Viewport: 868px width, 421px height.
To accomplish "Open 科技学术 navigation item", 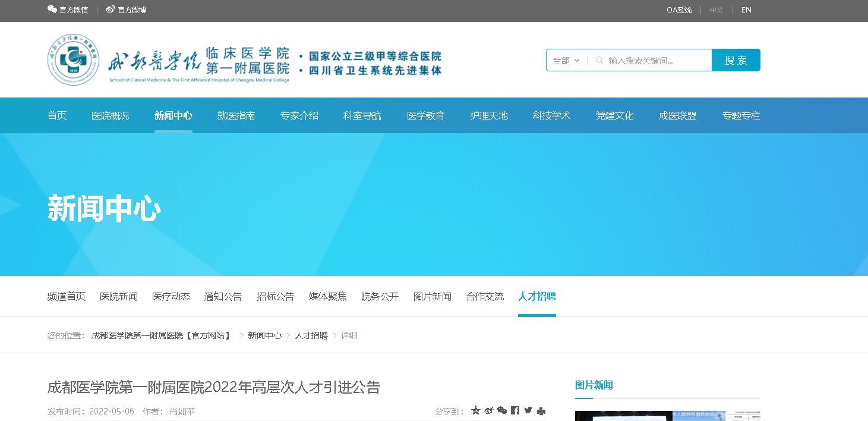I will [x=552, y=115].
